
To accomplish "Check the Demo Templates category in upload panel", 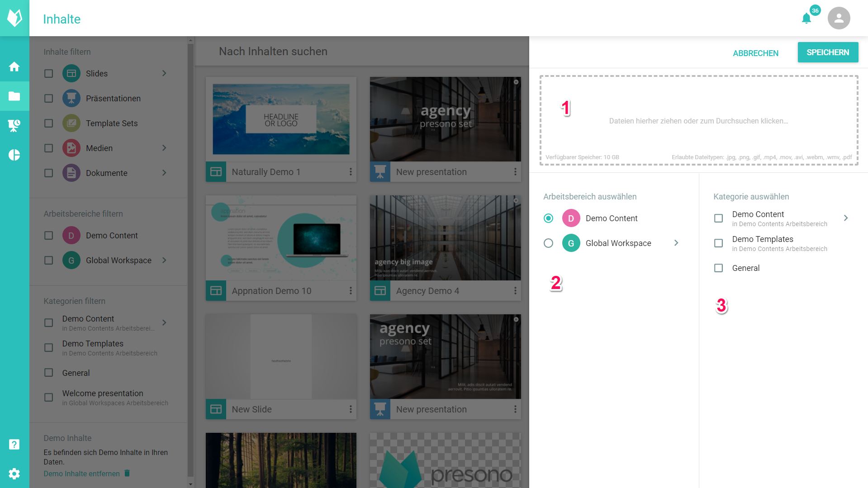I will pos(718,243).
